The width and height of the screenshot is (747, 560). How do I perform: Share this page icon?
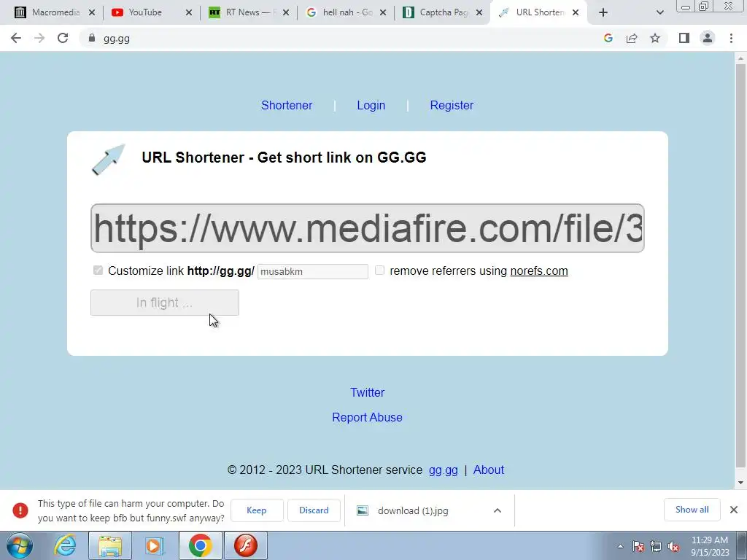coord(632,38)
